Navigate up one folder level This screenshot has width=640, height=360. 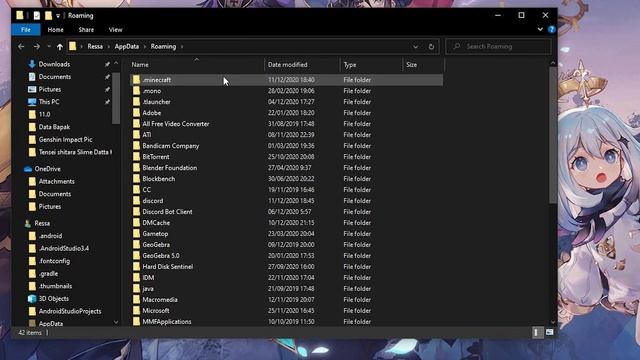(60, 47)
